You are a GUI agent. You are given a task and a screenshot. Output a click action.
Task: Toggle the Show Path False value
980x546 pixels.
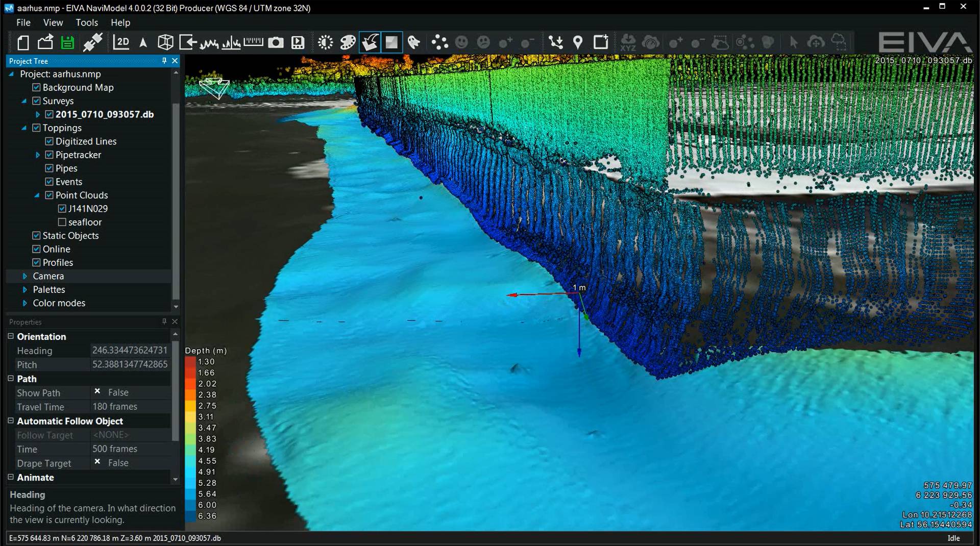click(x=130, y=392)
